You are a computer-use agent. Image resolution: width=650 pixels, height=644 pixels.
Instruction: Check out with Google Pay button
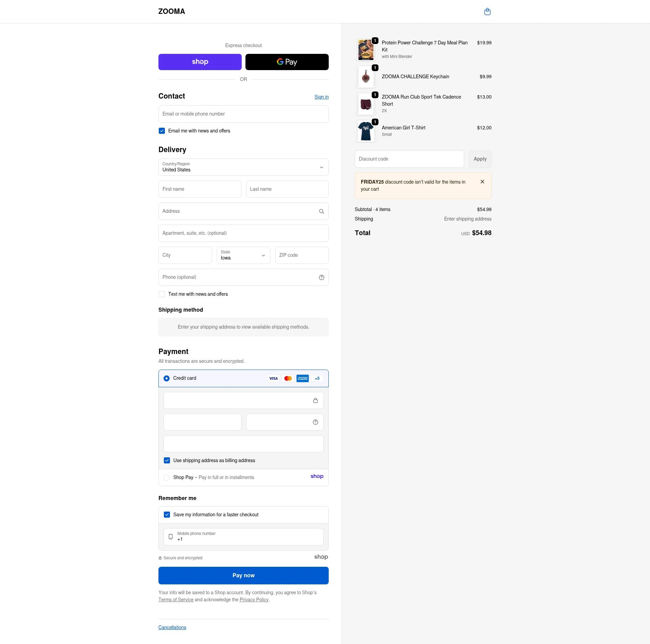click(x=287, y=62)
